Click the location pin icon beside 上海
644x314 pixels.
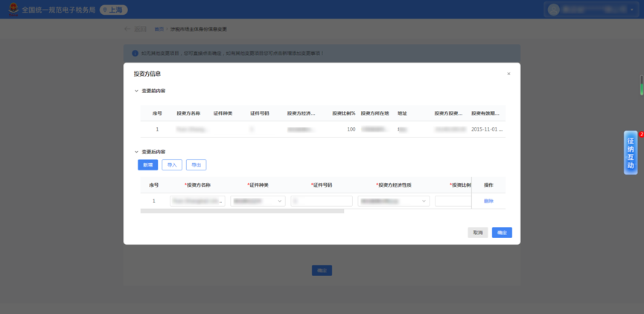tap(105, 10)
